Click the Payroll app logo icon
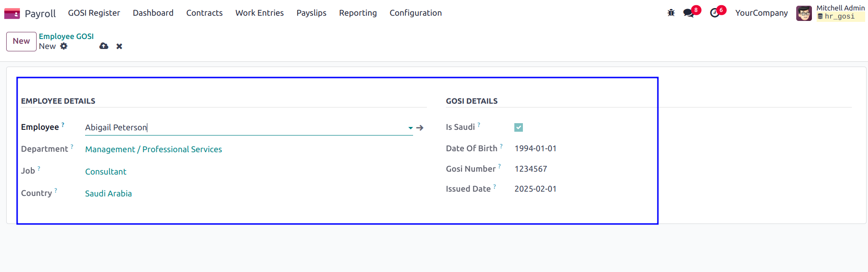868x272 pixels. pos(12,13)
